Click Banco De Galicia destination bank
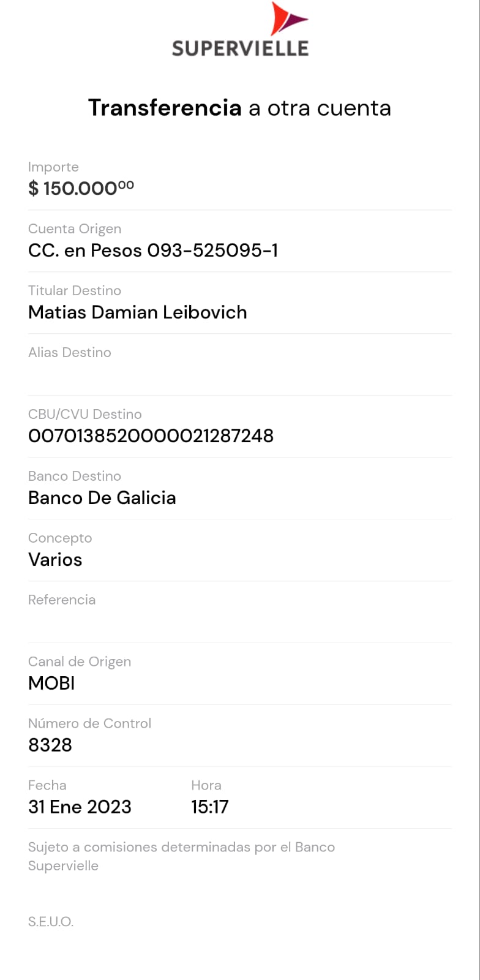The image size is (480, 980). [x=102, y=498]
